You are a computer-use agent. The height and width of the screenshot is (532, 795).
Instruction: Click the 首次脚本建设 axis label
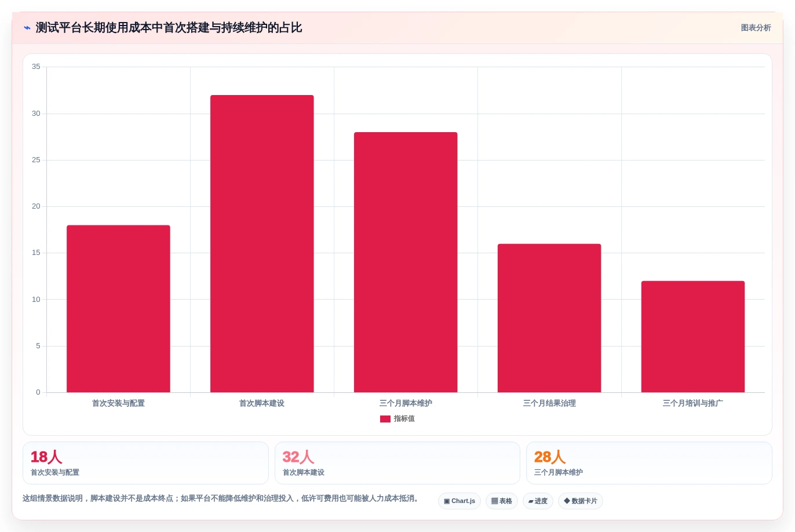(x=262, y=403)
